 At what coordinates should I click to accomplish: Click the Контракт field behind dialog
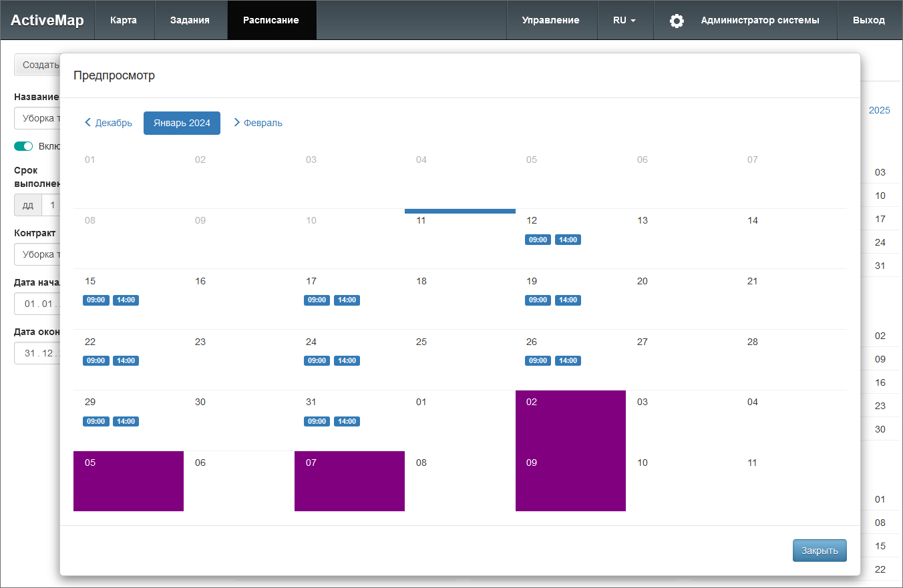[37, 254]
